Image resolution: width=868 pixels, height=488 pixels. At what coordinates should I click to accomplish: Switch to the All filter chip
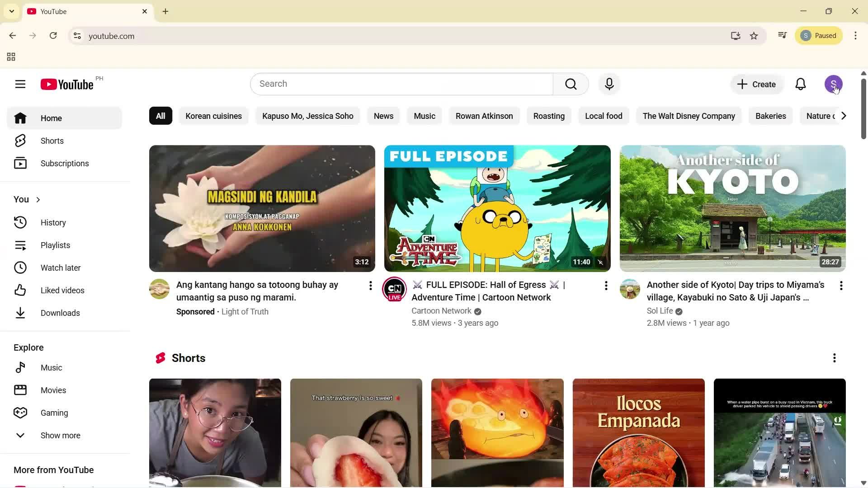160,116
